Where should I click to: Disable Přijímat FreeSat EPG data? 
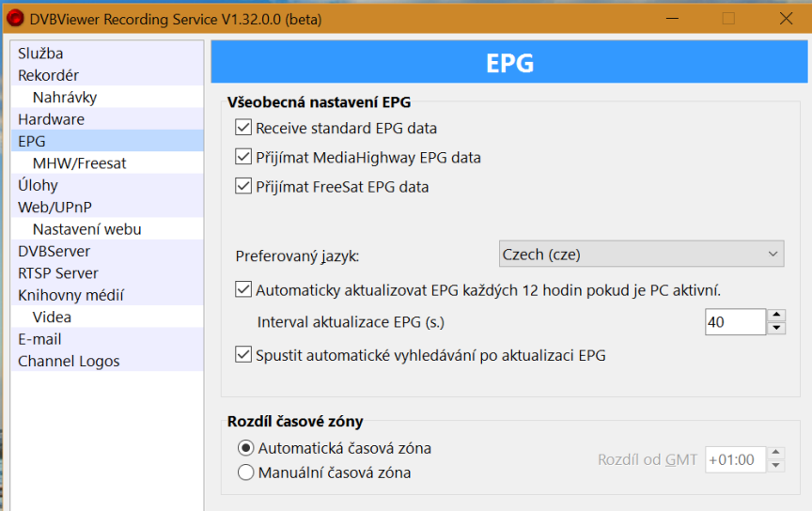coord(244,187)
